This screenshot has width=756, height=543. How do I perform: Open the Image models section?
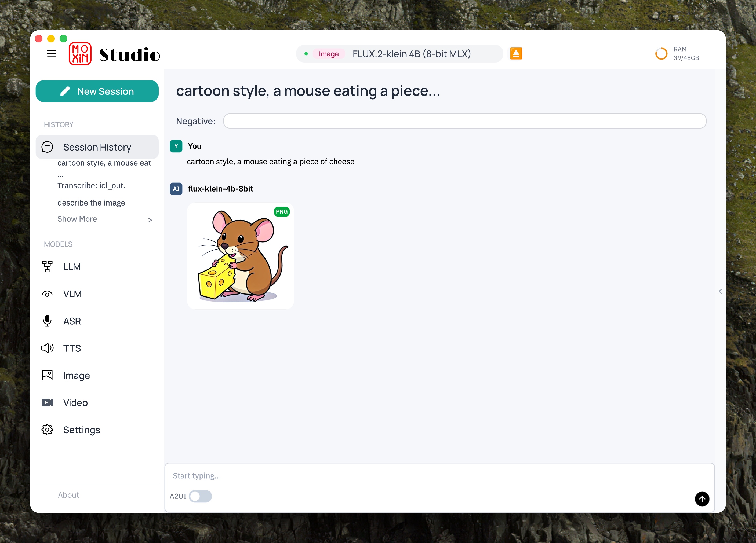(97, 375)
